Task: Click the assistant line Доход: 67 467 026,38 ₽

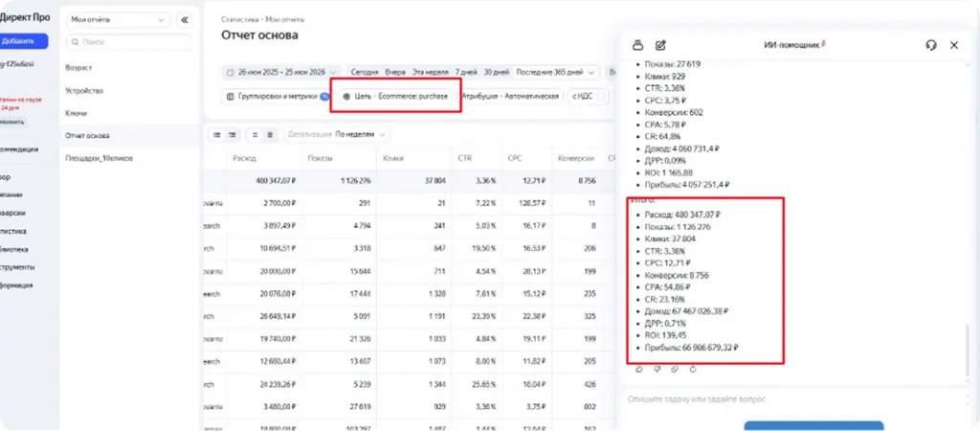Action: pyautogui.click(x=687, y=310)
